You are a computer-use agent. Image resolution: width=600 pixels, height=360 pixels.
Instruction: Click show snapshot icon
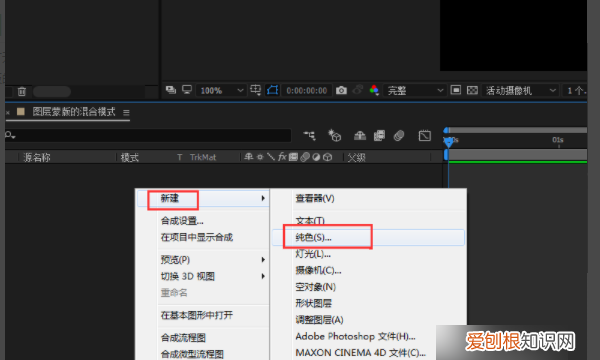pyautogui.click(x=358, y=90)
